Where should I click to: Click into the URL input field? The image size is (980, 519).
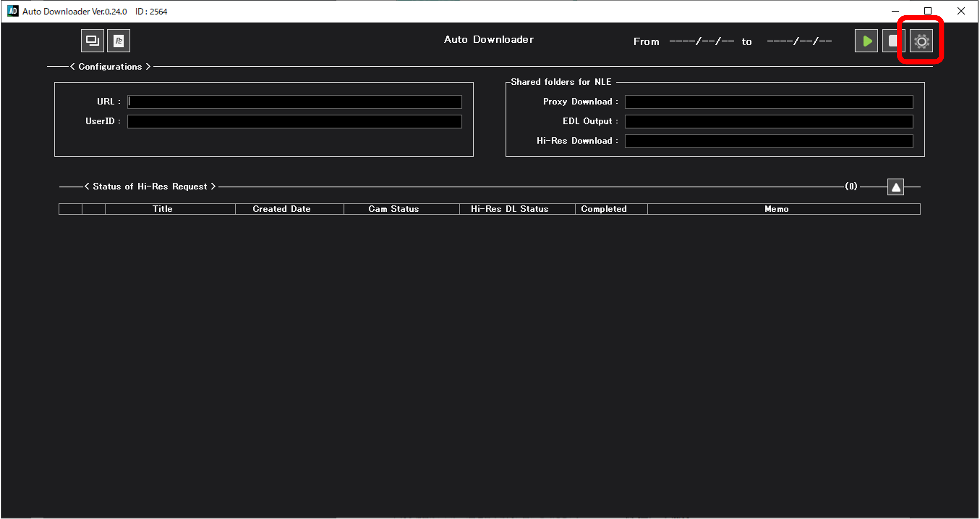[x=294, y=102]
